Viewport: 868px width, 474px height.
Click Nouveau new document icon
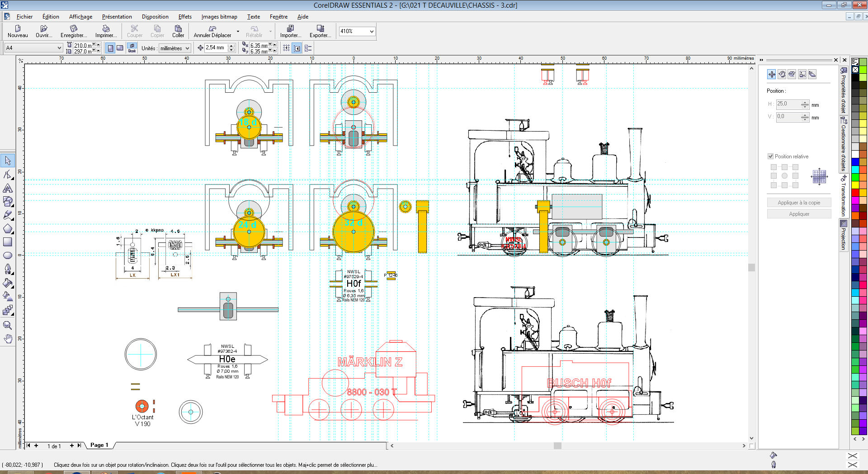(18, 31)
